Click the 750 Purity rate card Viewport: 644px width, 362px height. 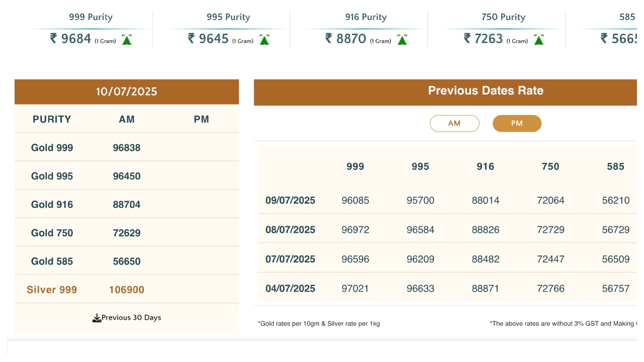[503, 29]
